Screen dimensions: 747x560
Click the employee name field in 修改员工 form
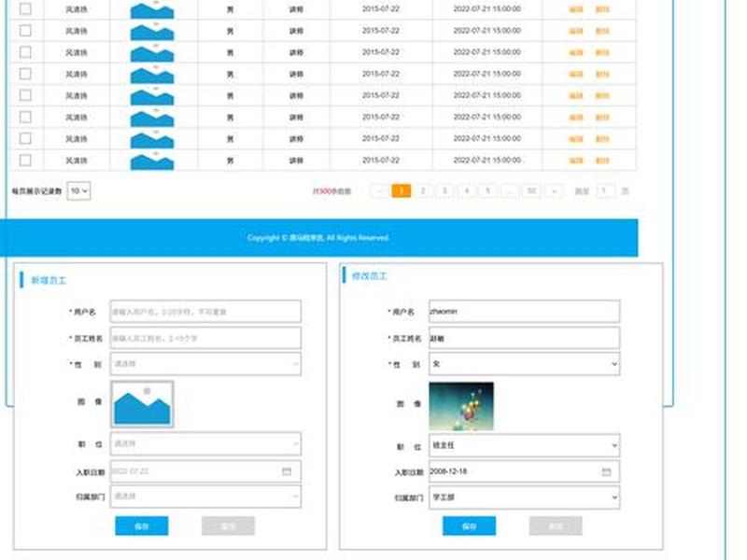click(x=524, y=338)
